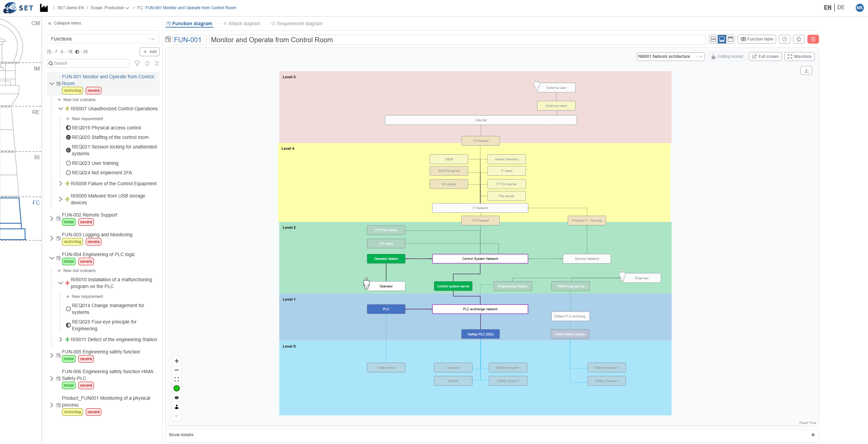Viewport: 868px width, 444px height.
Task: Clear the function search with the X icon
Action: [x=157, y=63]
